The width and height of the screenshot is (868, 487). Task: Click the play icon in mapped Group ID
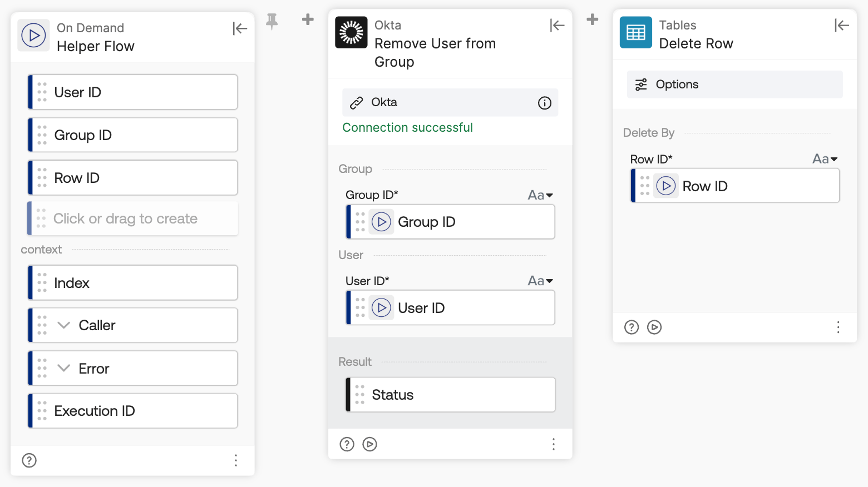pos(382,222)
